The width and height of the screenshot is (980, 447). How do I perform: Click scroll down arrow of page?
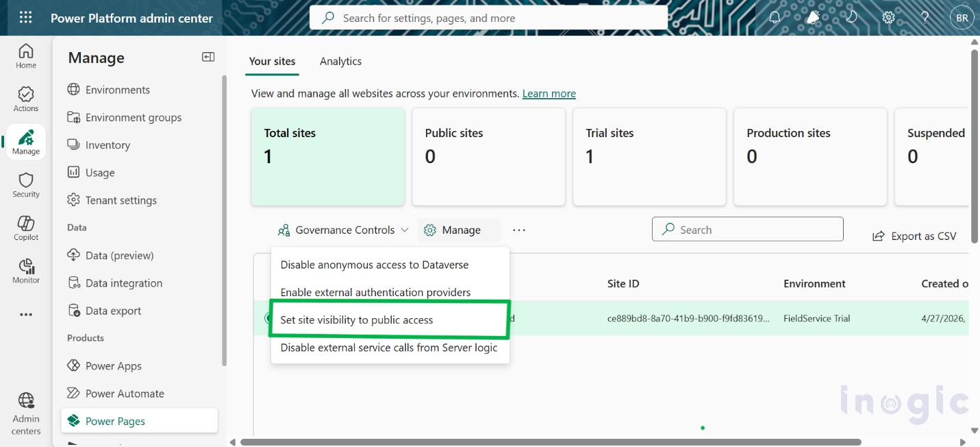pyautogui.click(x=975, y=431)
